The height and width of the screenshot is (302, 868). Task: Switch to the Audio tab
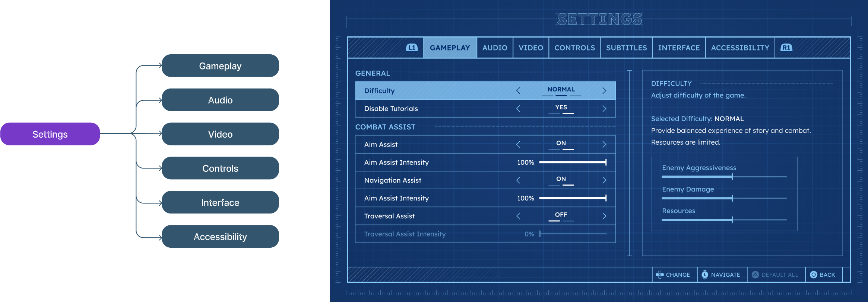pos(495,48)
